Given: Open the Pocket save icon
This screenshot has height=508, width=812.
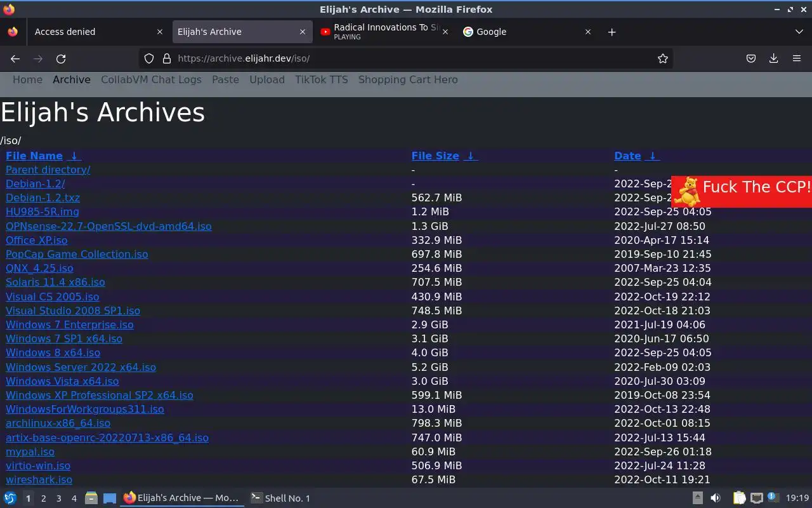Looking at the screenshot, I should pos(751,58).
